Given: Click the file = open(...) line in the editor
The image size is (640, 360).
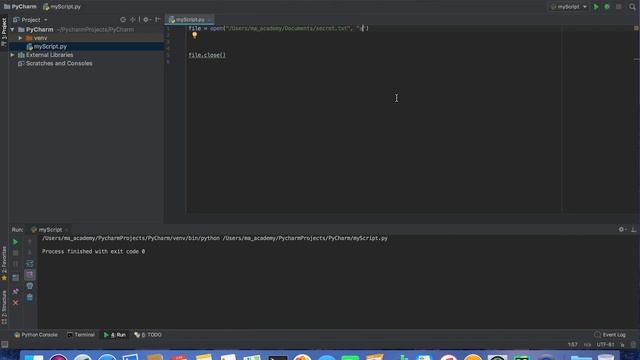Looking at the screenshot, I should (278, 28).
